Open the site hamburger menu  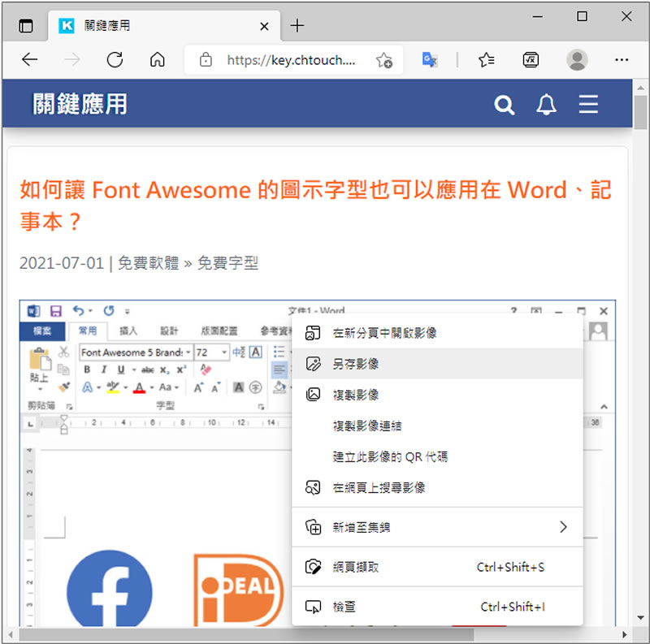pos(588,104)
